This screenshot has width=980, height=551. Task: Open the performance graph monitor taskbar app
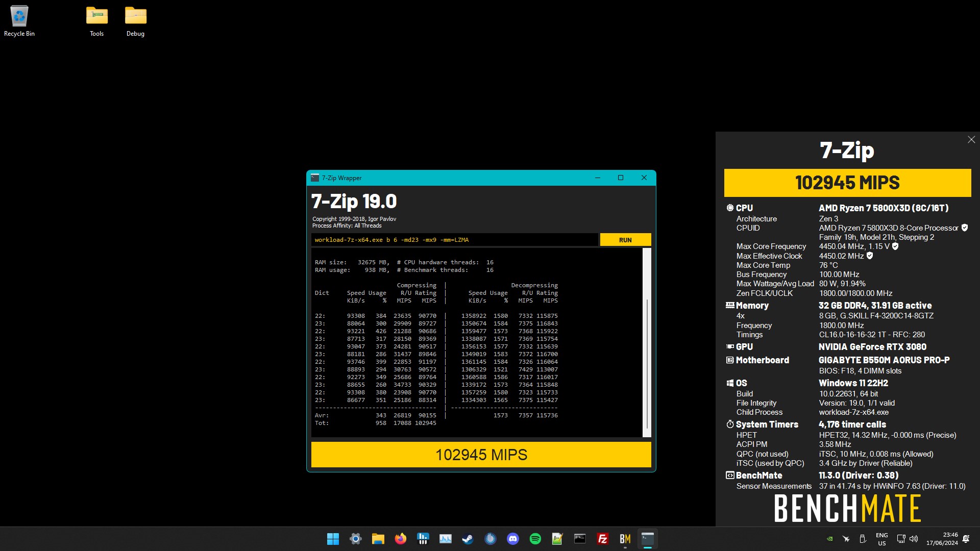click(x=446, y=539)
